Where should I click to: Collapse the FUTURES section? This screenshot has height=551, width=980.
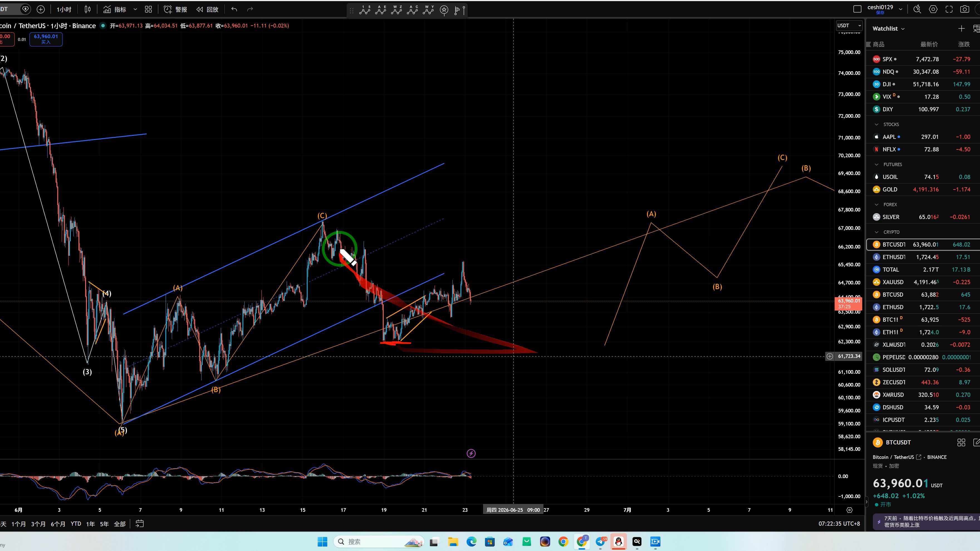[877, 164]
